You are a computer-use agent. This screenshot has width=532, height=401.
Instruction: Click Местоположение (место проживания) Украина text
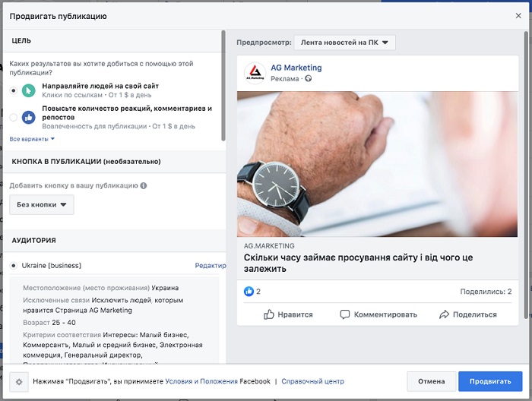coord(101,288)
